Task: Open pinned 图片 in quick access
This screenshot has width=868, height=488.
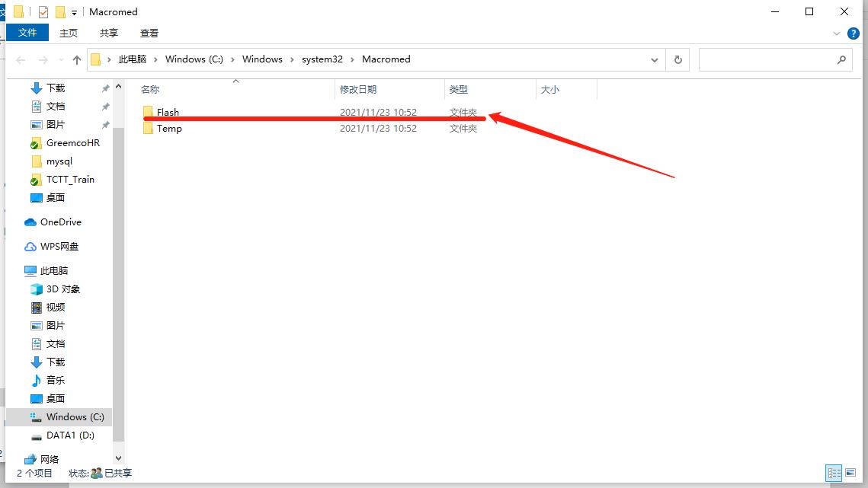Action: (x=56, y=125)
